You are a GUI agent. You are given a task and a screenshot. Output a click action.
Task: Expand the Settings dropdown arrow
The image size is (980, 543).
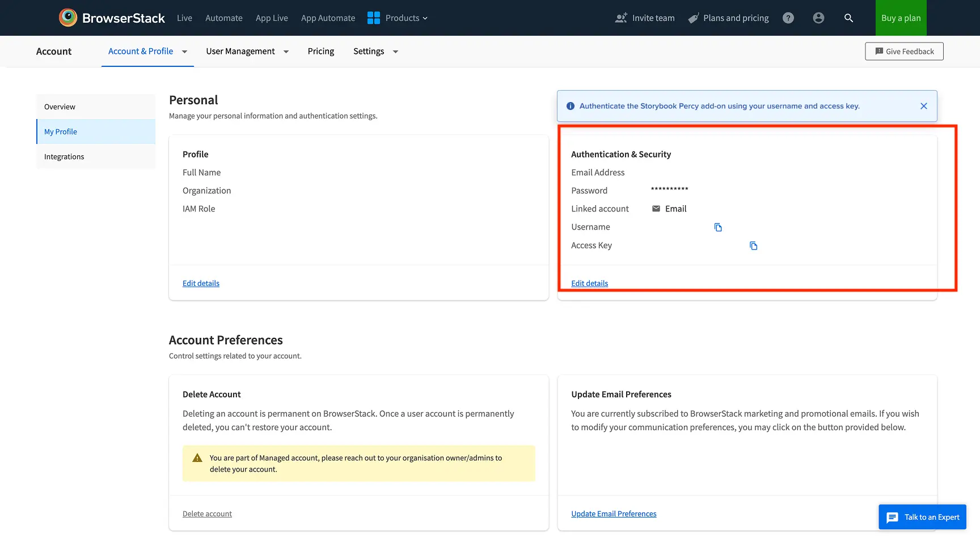pos(395,51)
